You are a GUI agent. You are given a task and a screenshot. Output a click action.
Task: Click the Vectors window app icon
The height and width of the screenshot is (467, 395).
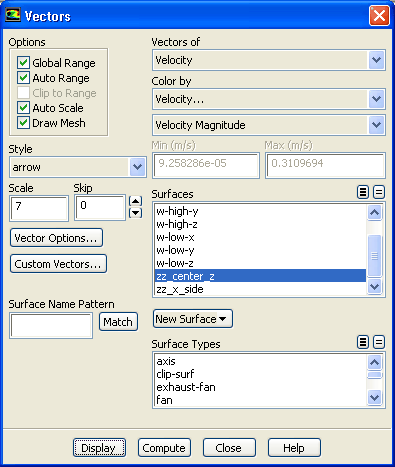13,15
